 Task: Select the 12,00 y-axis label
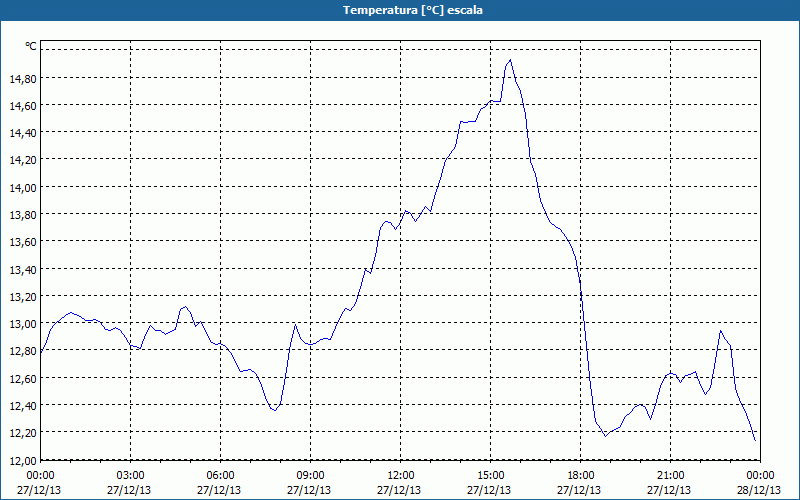click(x=22, y=460)
